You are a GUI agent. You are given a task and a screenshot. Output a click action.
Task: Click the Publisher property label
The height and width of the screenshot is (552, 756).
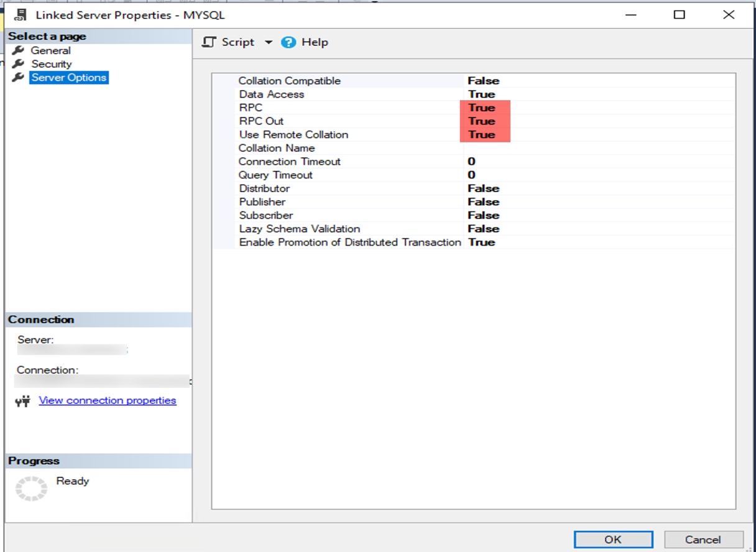click(262, 202)
